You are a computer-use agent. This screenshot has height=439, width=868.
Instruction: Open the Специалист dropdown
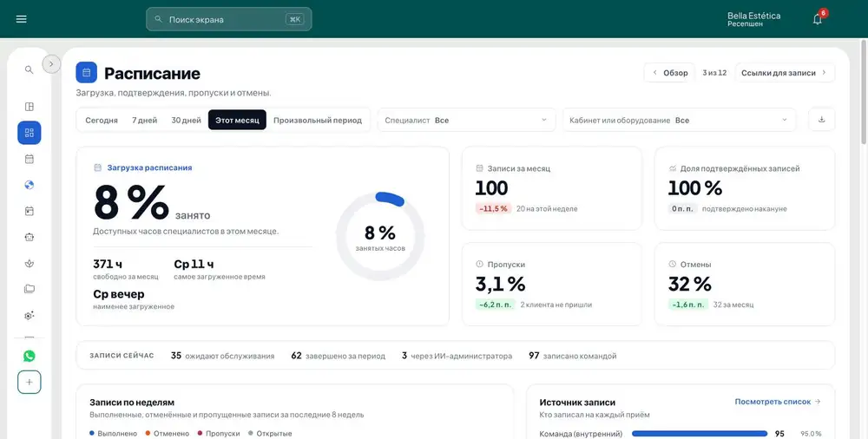[467, 120]
